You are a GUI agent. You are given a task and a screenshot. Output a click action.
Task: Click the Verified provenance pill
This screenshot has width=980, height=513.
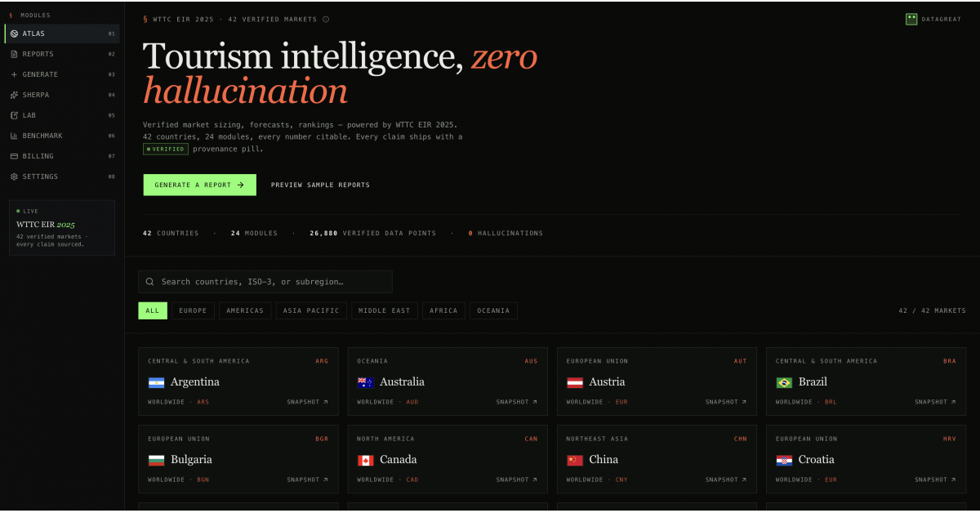click(166, 149)
